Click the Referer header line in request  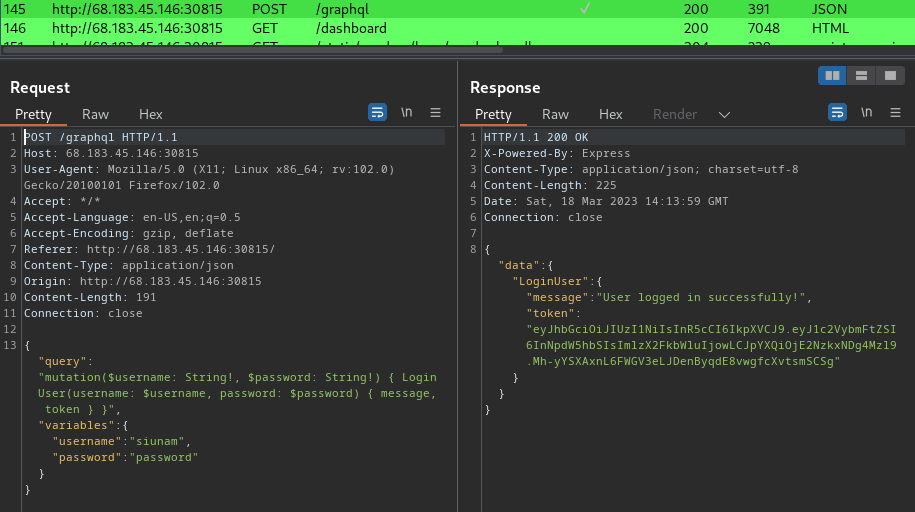[x=149, y=249]
